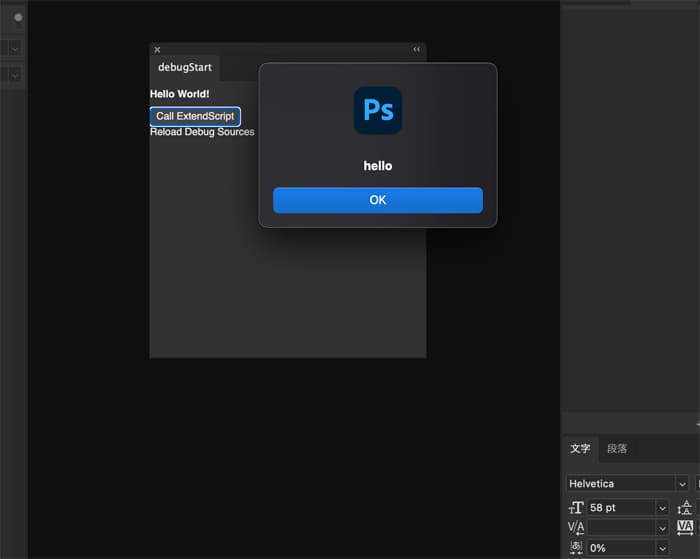The height and width of the screenshot is (559, 700).
Task: Switch to the 文字 character tab
Action: click(x=580, y=449)
